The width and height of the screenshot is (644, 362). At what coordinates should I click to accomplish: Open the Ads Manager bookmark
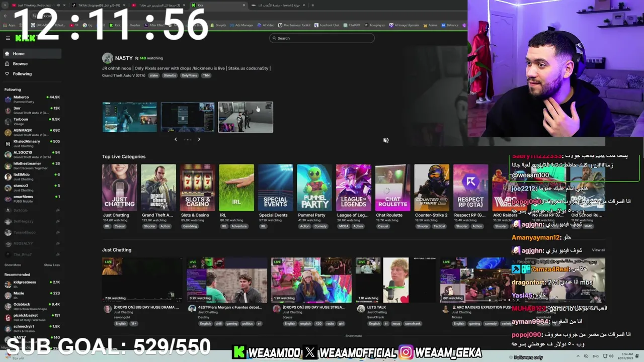pos(242,25)
